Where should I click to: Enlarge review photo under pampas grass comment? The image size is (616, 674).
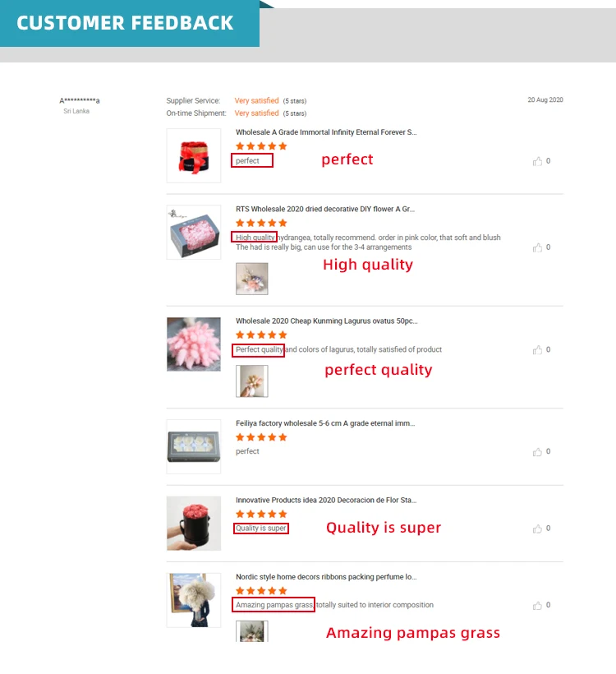click(x=251, y=631)
